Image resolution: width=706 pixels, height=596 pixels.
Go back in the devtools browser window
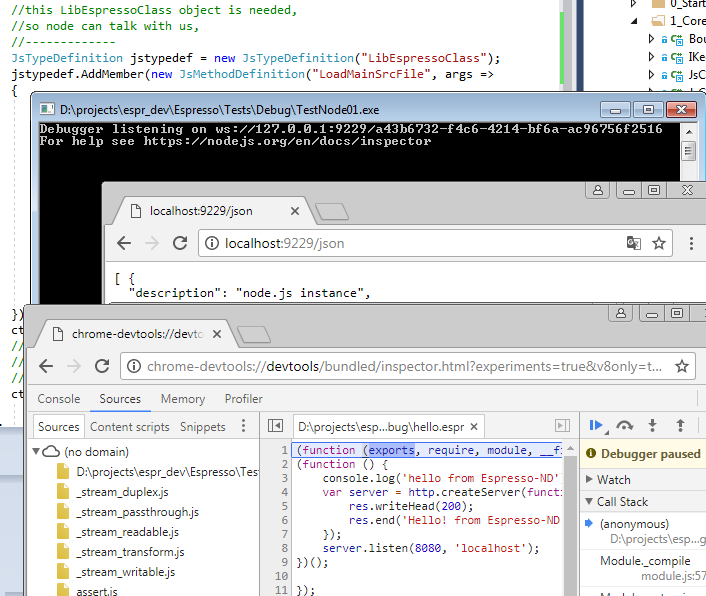click(46, 366)
